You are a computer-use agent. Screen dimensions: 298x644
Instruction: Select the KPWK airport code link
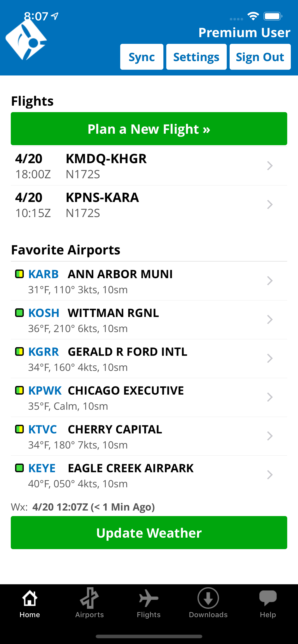click(x=45, y=390)
